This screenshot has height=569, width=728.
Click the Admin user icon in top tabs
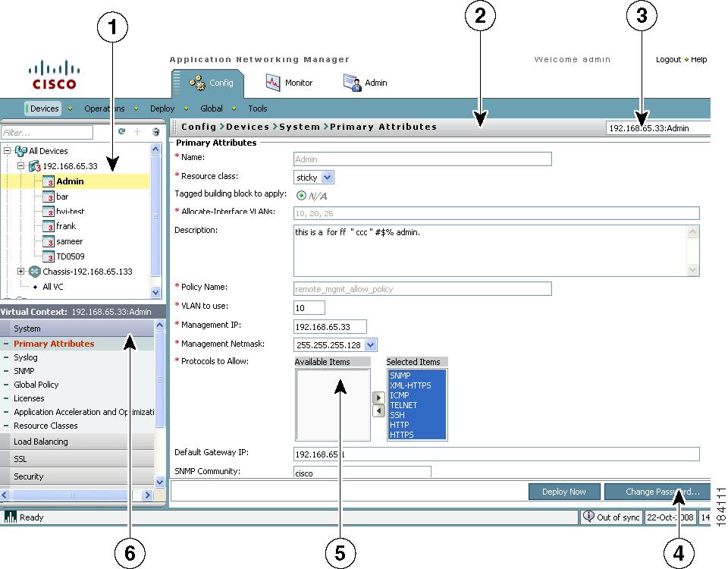click(x=353, y=83)
